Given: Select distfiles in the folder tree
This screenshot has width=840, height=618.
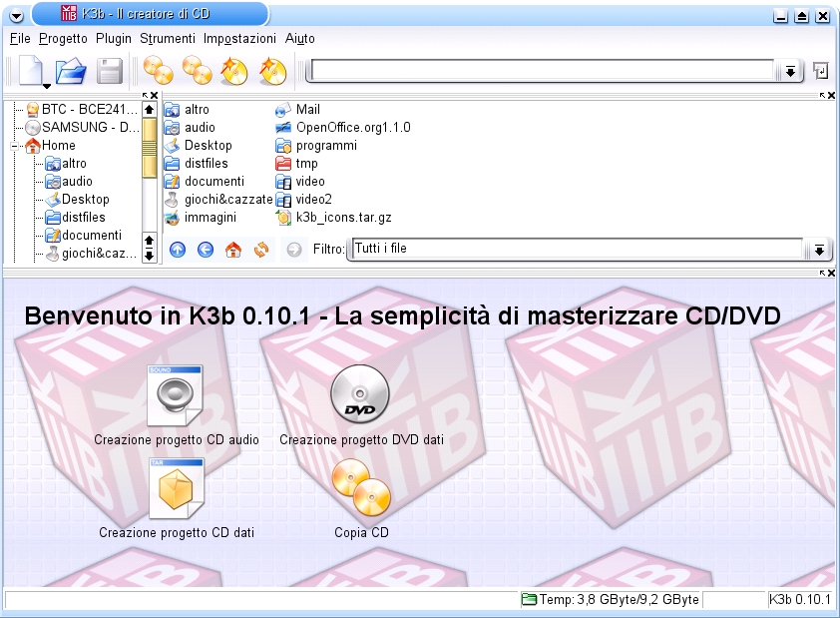Looking at the screenshot, I should click(x=76, y=217).
